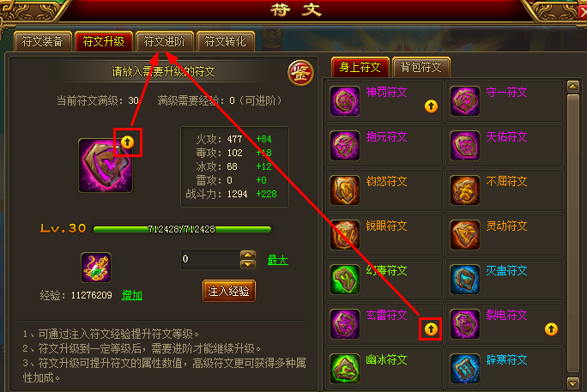Click the upgrade arrow on 玄雷符文
The height and width of the screenshot is (392, 587).
(x=431, y=329)
